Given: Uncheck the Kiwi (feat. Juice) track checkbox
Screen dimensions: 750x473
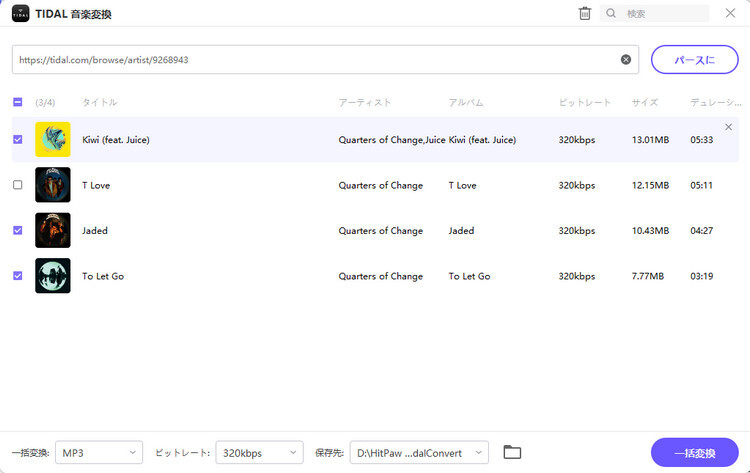Looking at the screenshot, I should (x=18, y=139).
